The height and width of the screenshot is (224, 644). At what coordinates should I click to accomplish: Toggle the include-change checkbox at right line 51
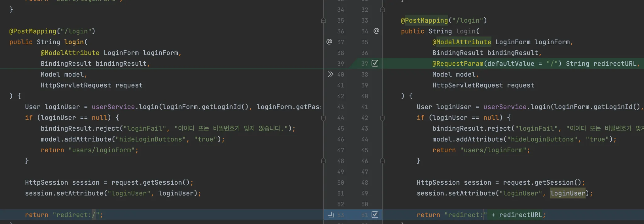(375, 215)
